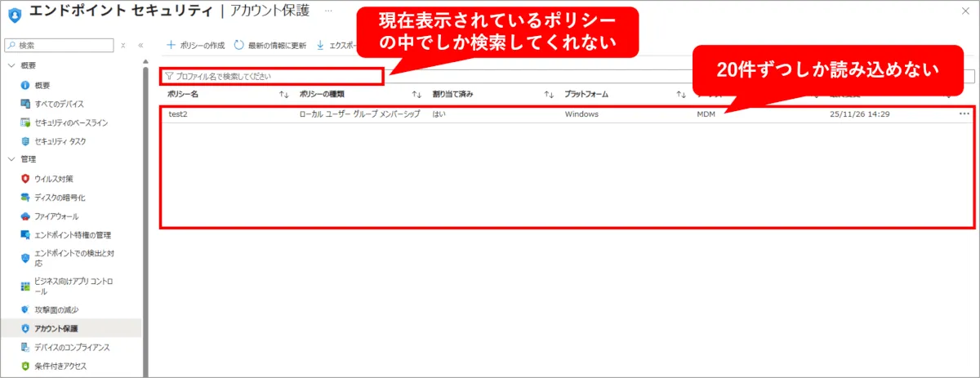Viewport: 980px width, 378px height.
Task: Click the プラットフォーム column header text
Action: pyautogui.click(x=586, y=95)
